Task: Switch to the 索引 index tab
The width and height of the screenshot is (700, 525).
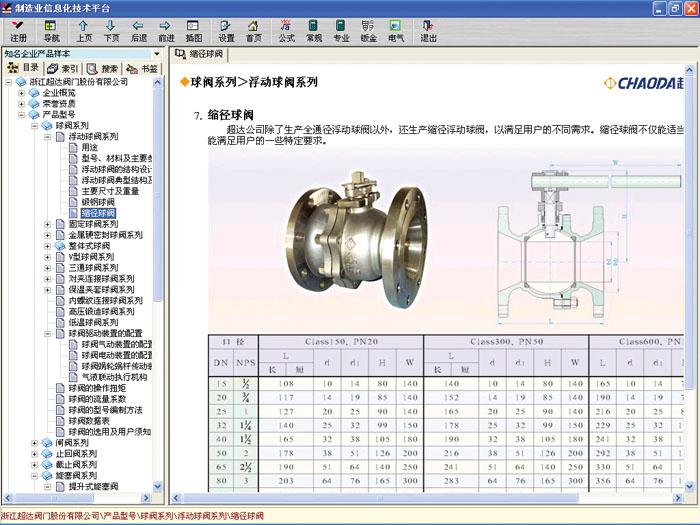Action: (65, 69)
